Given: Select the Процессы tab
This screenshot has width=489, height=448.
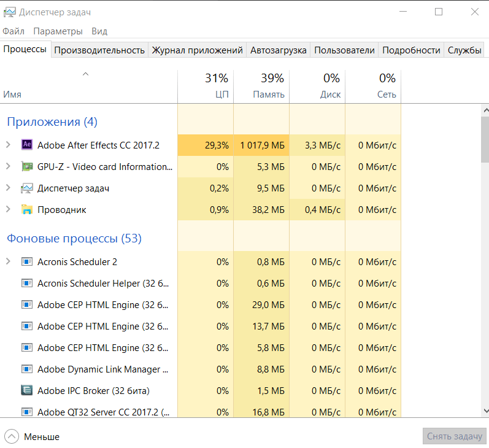Looking at the screenshot, I should [x=25, y=49].
